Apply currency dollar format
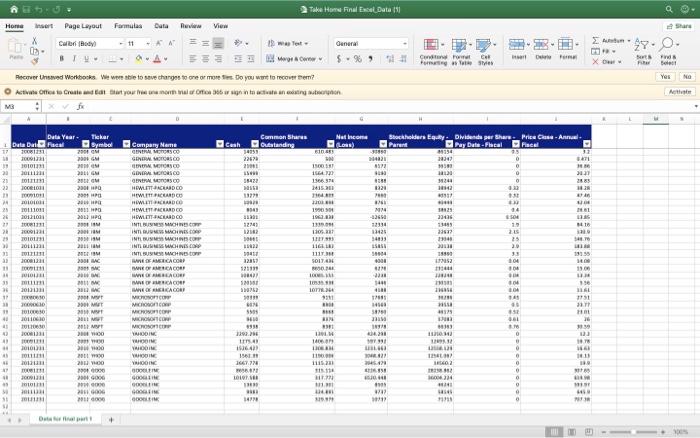This screenshot has height=438, width=700. [339, 58]
